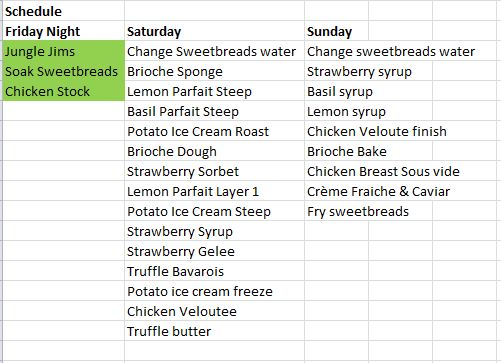
Task: Select the Chicken Veloutee cell
Action: (x=214, y=311)
